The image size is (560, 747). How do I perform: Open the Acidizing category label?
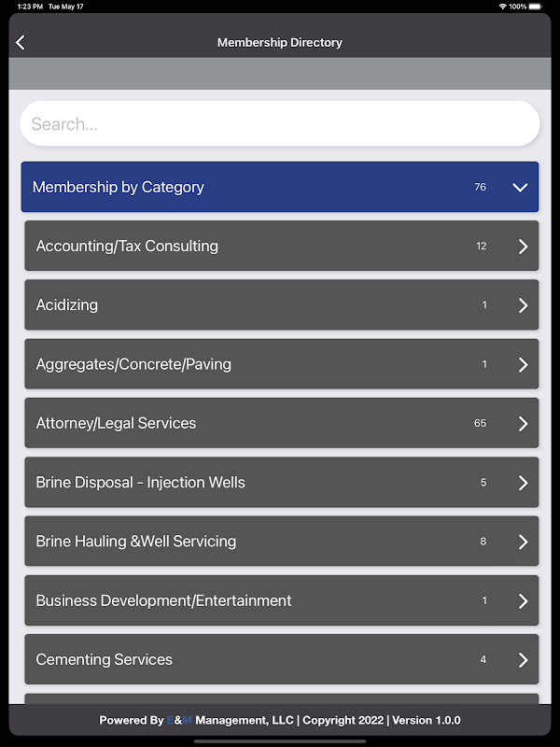pos(67,305)
